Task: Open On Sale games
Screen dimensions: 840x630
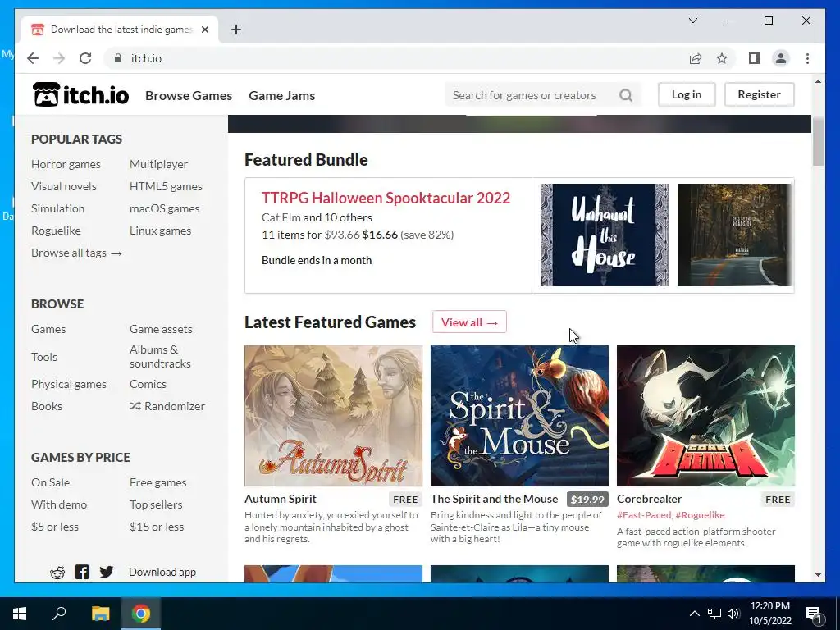Action: coord(50,482)
